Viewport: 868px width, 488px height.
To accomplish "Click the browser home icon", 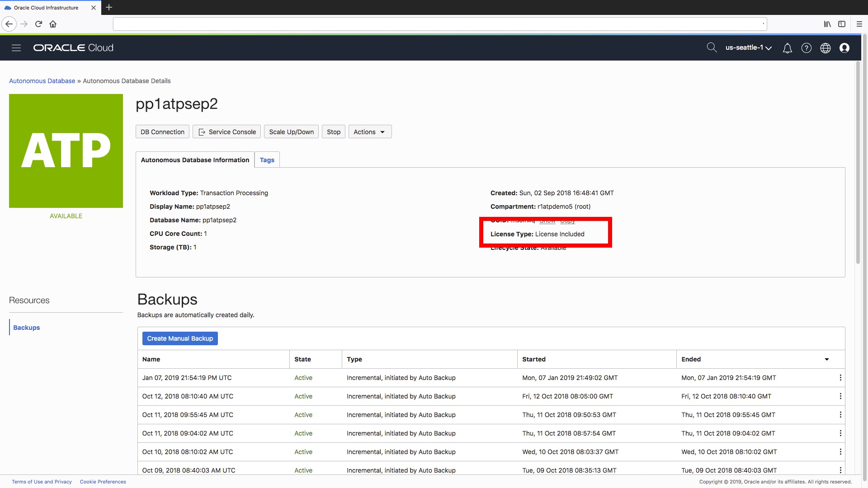I will tap(53, 24).
